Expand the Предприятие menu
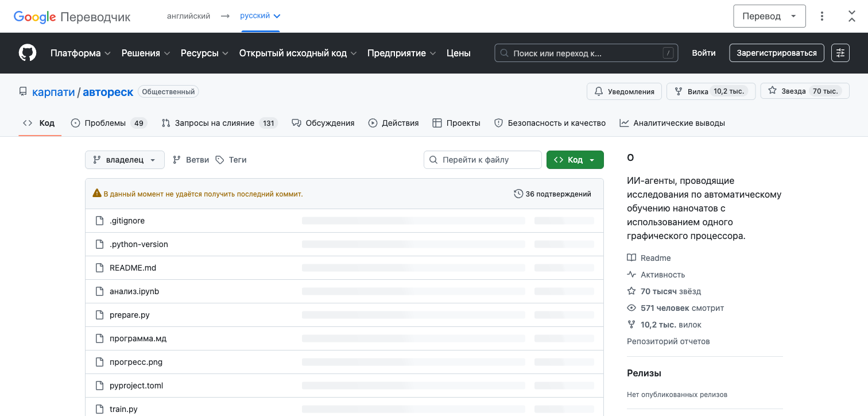The width and height of the screenshot is (868, 416). pos(402,53)
